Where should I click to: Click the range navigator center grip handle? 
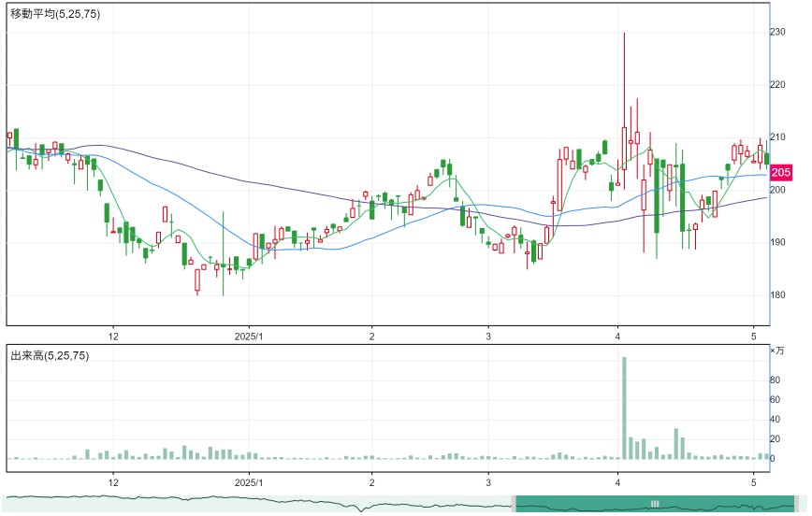point(655,504)
